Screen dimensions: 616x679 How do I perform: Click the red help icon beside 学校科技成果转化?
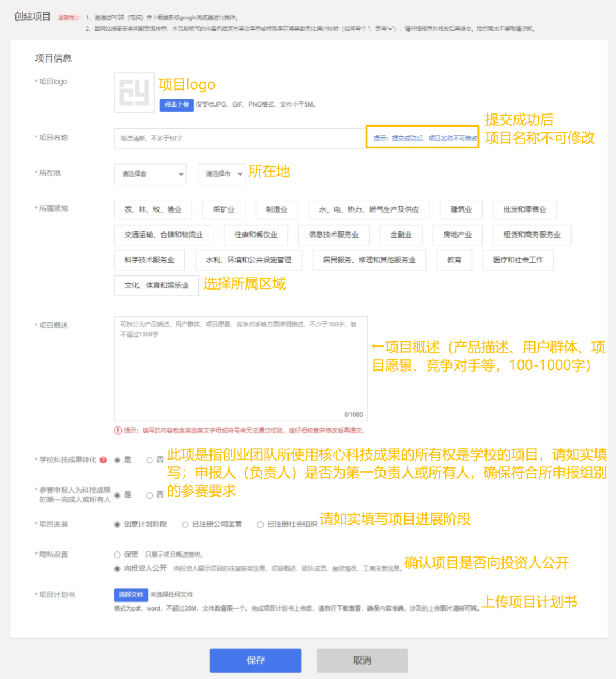click(x=103, y=460)
